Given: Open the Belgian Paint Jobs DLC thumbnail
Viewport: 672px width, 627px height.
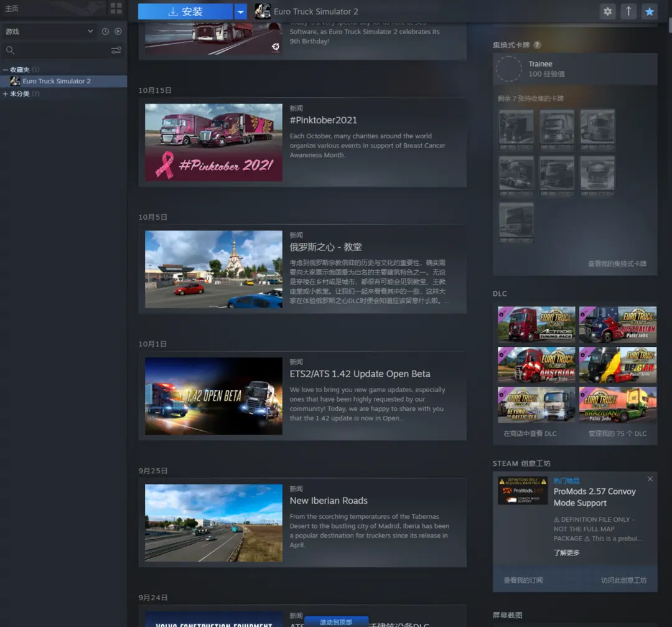Looking at the screenshot, I should click(618, 364).
